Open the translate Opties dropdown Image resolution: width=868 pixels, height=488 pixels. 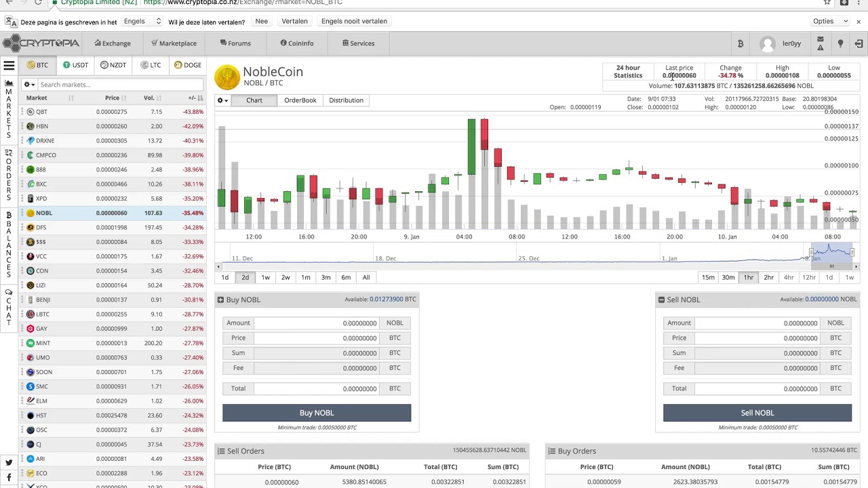[x=831, y=21]
